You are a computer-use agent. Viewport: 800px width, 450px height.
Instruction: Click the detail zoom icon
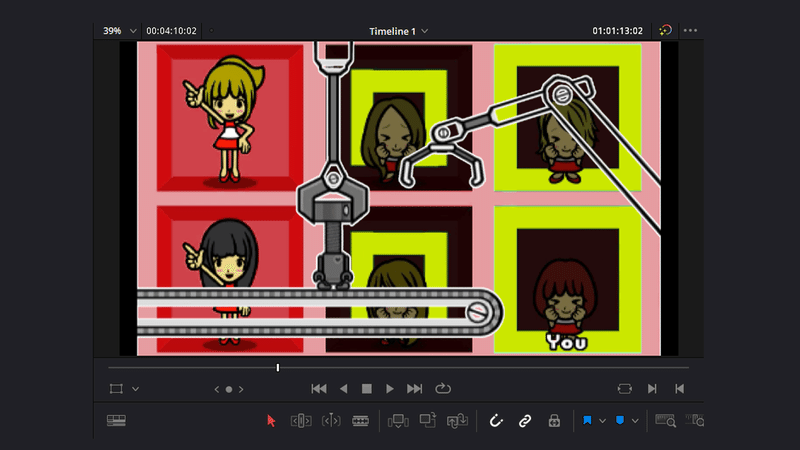point(695,420)
